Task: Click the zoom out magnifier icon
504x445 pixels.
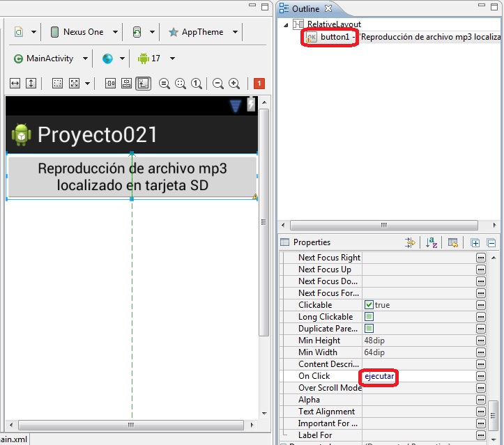Action: [218, 84]
